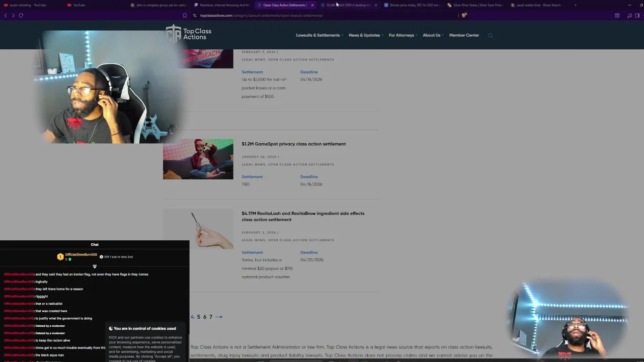Switch to the Reactions, Internet Browsing tab
The height and width of the screenshot is (362, 644).
point(221,5)
